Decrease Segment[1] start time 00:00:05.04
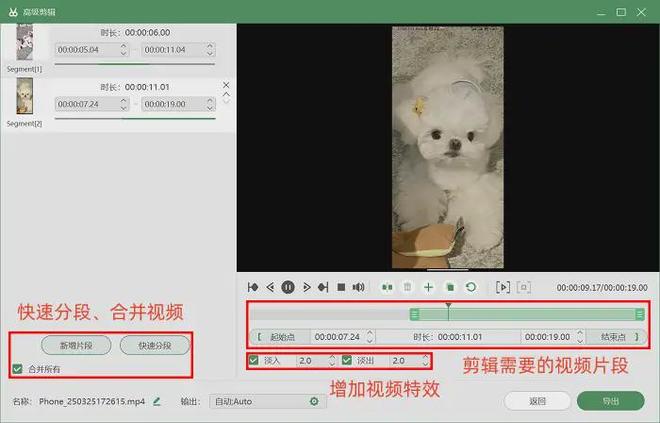 pyautogui.click(x=123, y=53)
